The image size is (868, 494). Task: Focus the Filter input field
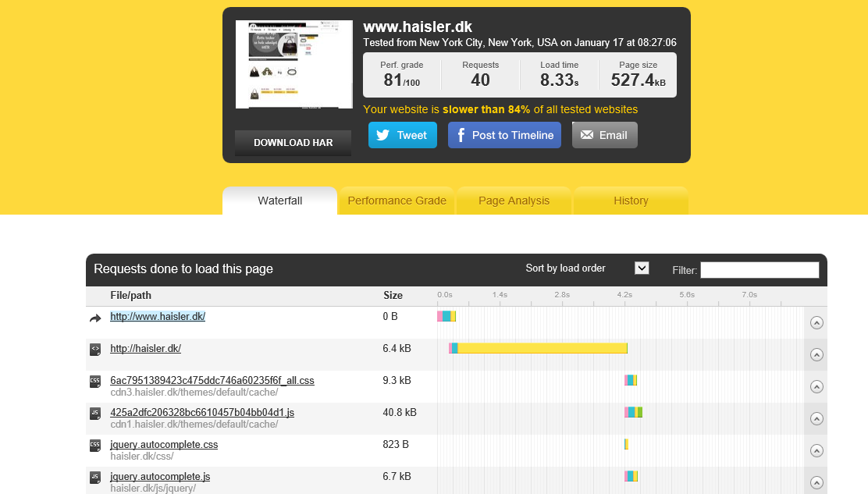[x=759, y=270]
